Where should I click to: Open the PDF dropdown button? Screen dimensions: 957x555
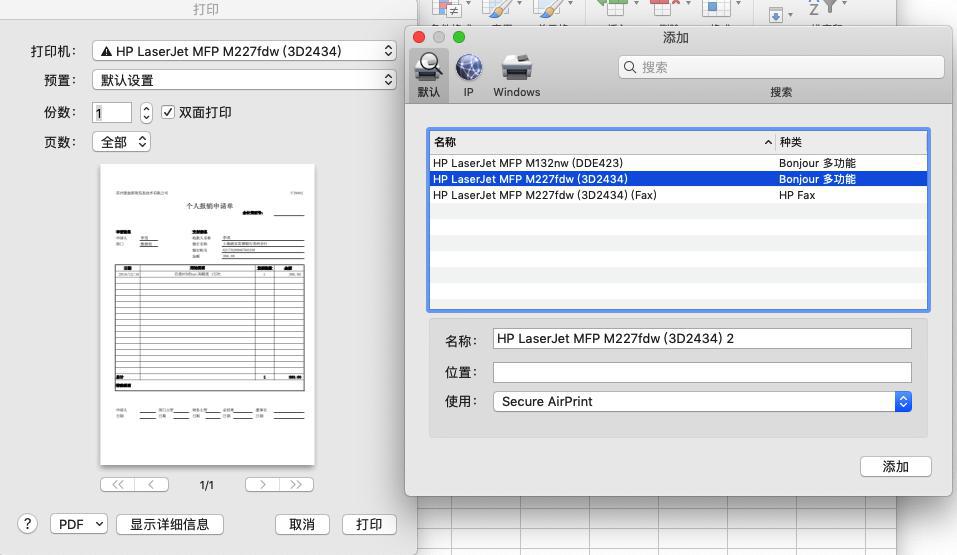tap(79, 524)
